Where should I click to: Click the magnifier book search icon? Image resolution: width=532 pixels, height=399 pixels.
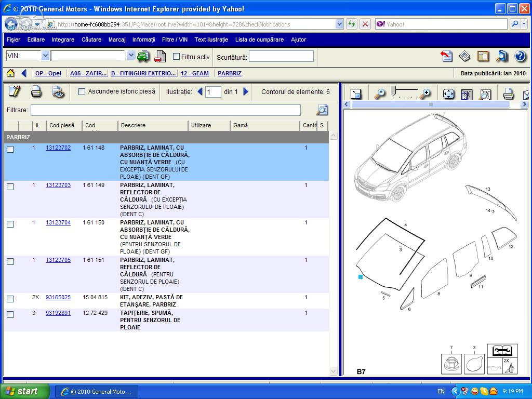pos(502,56)
